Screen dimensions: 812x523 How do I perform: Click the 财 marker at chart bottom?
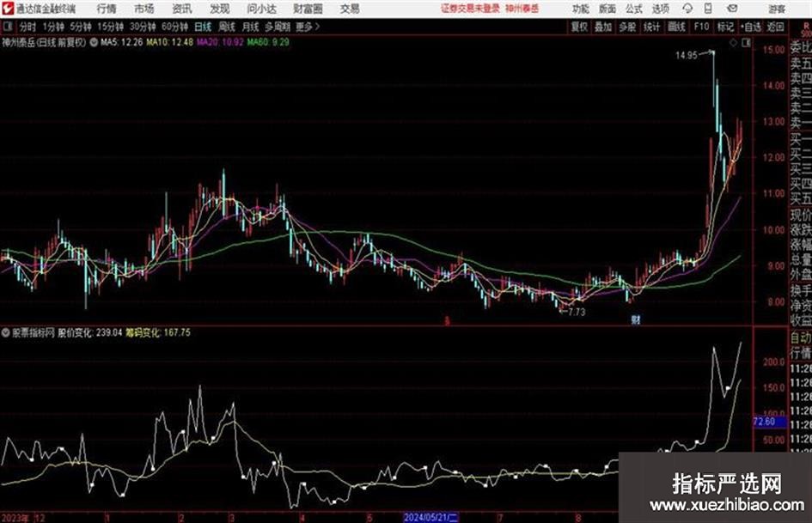(x=635, y=319)
